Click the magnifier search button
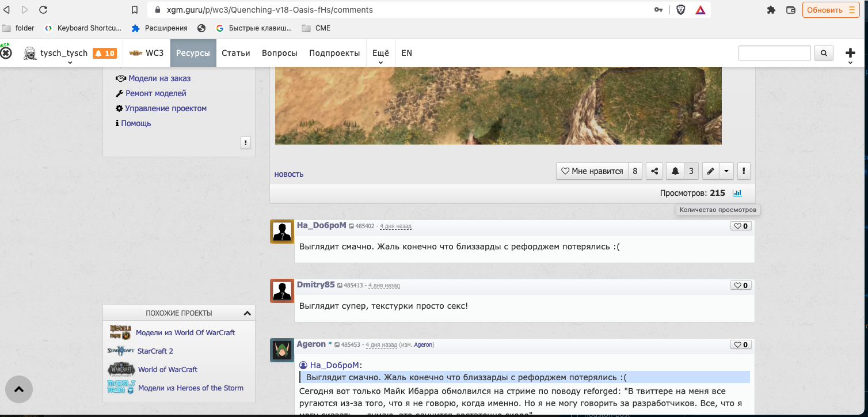This screenshot has width=868, height=417. [x=824, y=53]
